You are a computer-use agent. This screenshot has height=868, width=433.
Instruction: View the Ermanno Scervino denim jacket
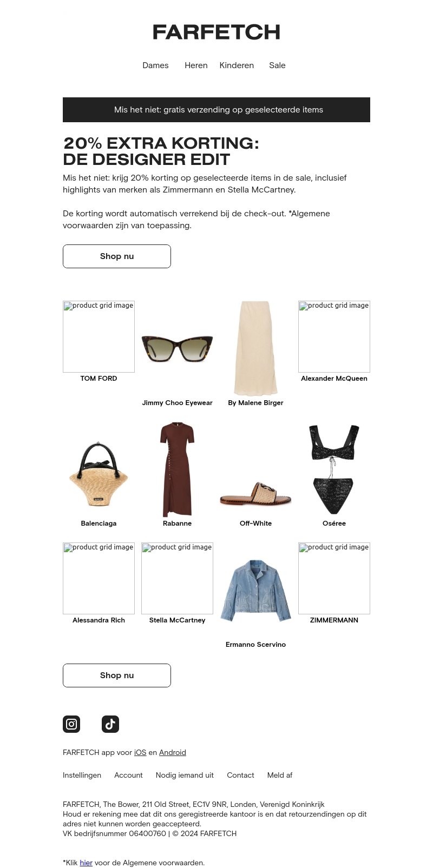pyautogui.click(x=255, y=591)
